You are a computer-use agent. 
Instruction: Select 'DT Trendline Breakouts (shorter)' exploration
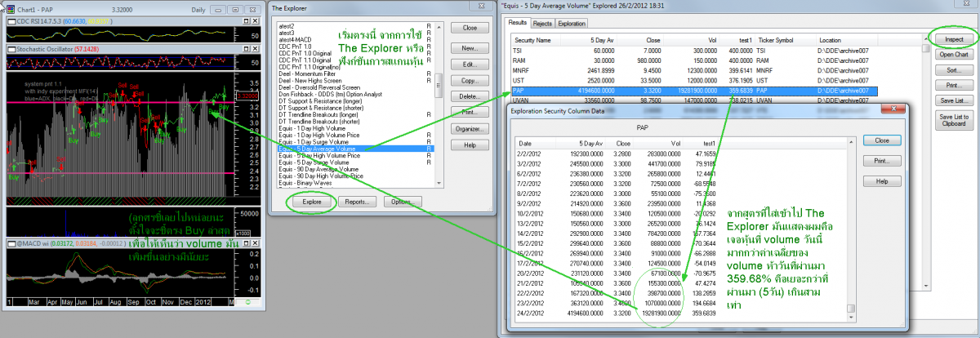355,122
